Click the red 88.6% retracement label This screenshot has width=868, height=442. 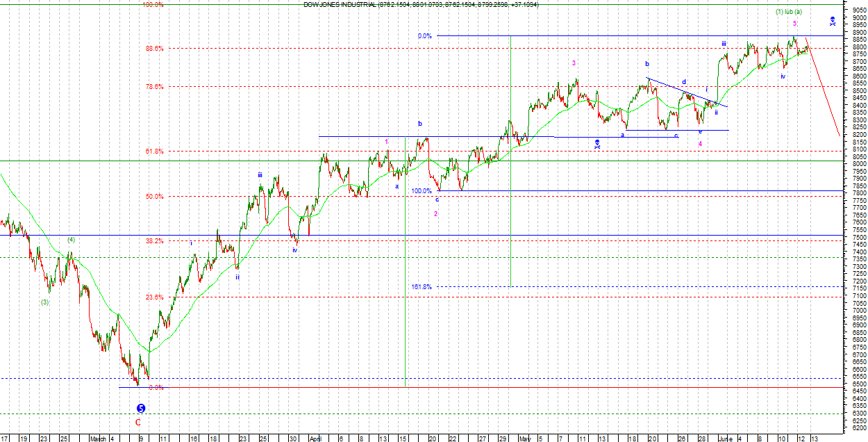pyautogui.click(x=154, y=49)
